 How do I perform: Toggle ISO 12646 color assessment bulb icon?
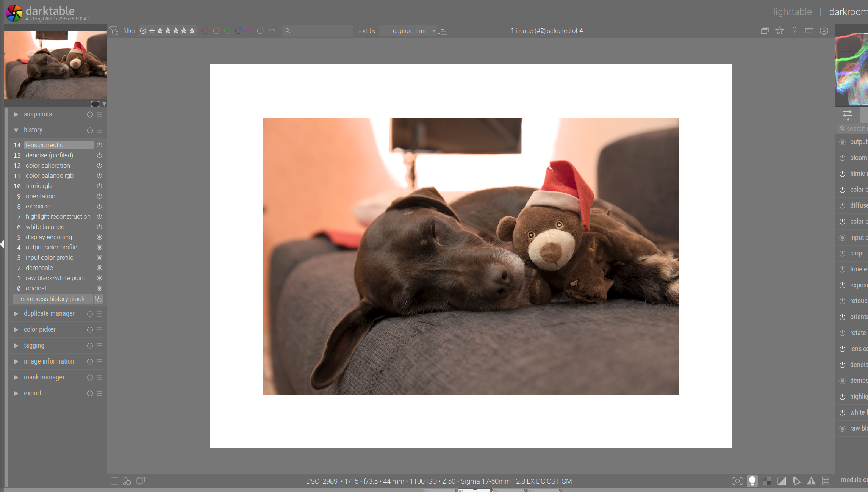752,481
